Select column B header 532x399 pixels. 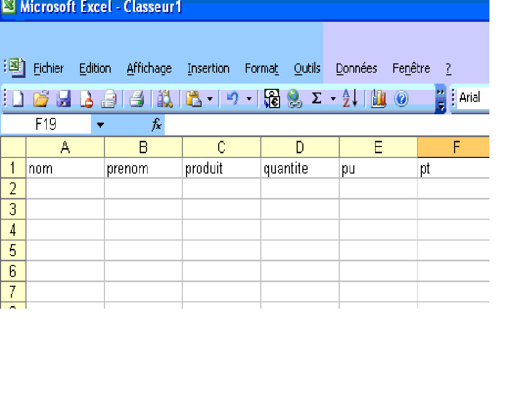(143, 147)
